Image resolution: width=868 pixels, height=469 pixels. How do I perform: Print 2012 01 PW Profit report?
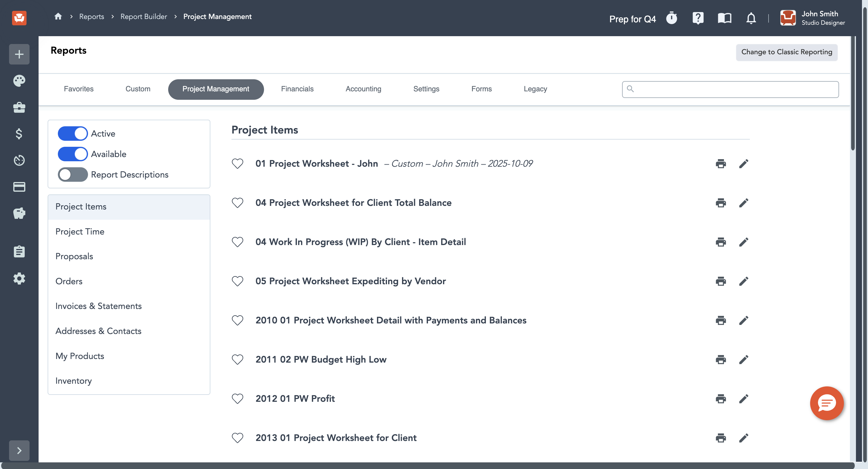pyautogui.click(x=721, y=398)
